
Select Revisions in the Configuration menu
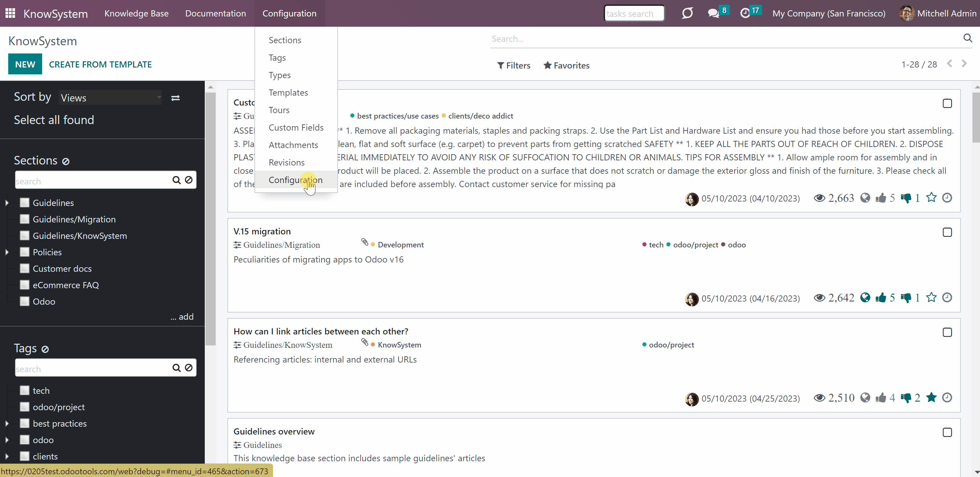(287, 162)
